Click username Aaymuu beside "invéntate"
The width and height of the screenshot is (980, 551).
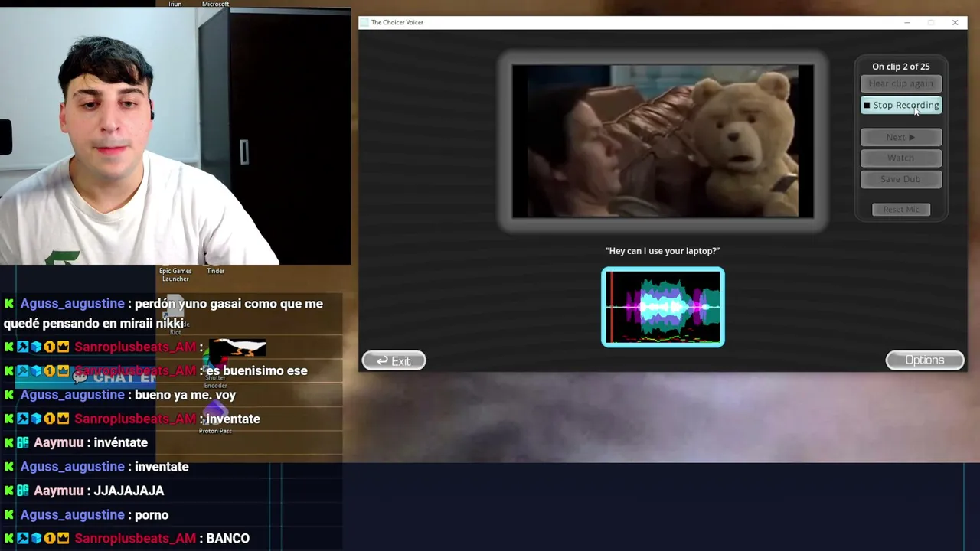coord(58,442)
